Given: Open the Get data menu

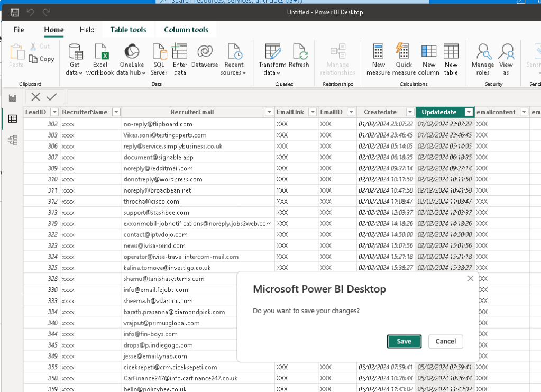Looking at the screenshot, I should tap(75, 59).
